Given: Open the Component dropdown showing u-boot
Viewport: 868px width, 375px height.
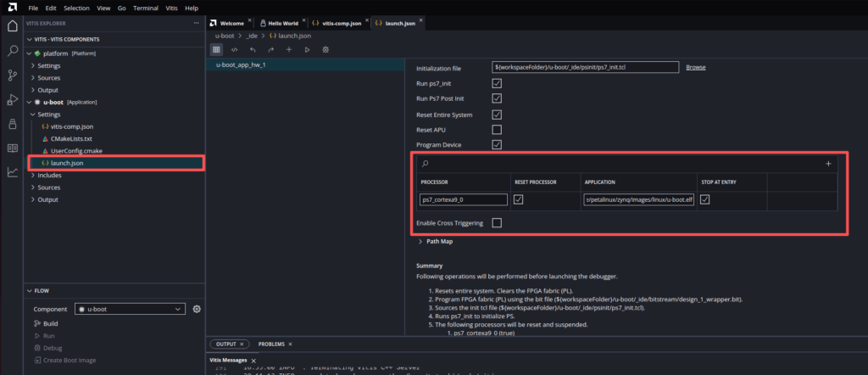Looking at the screenshot, I should pyautogui.click(x=131, y=309).
